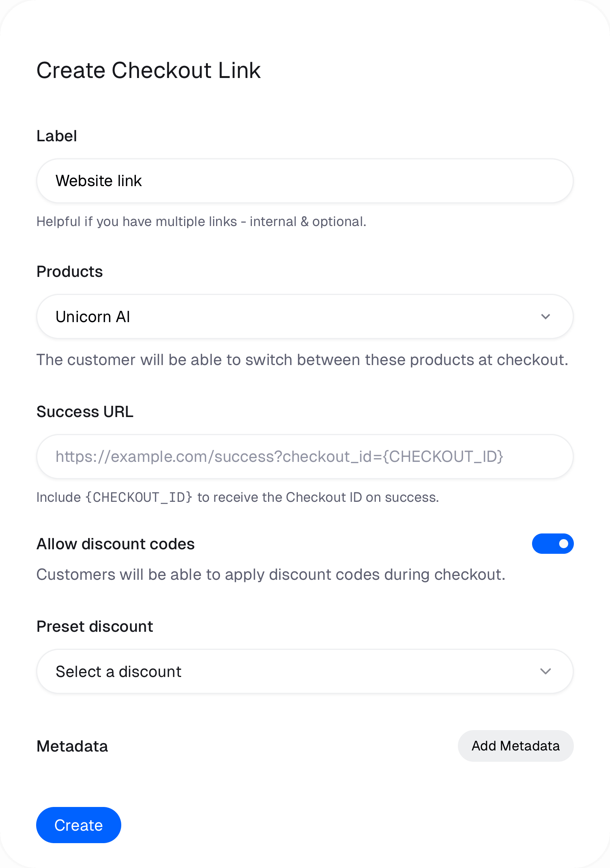
Task: Click into the Success URL input field
Action: click(305, 456)
